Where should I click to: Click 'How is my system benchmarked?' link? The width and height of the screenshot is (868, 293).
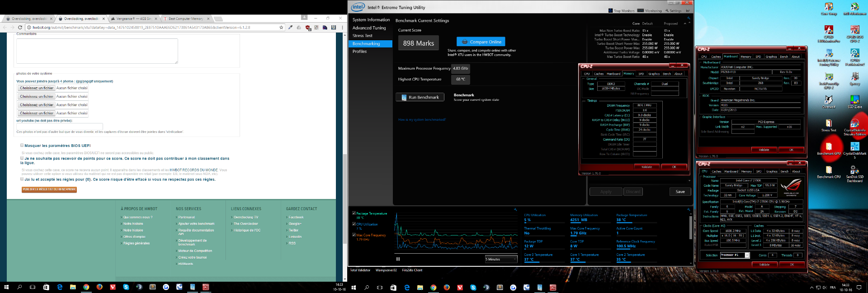tap(422, 120)
